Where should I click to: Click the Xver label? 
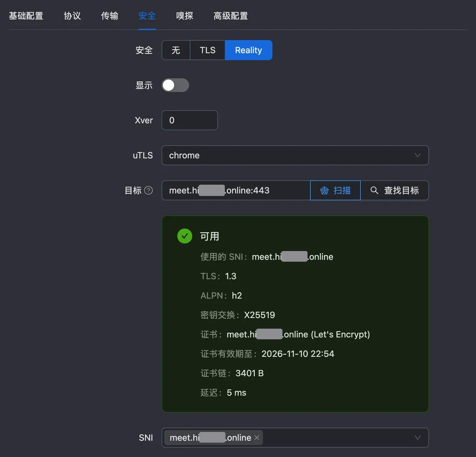click(x=144, y=120)
